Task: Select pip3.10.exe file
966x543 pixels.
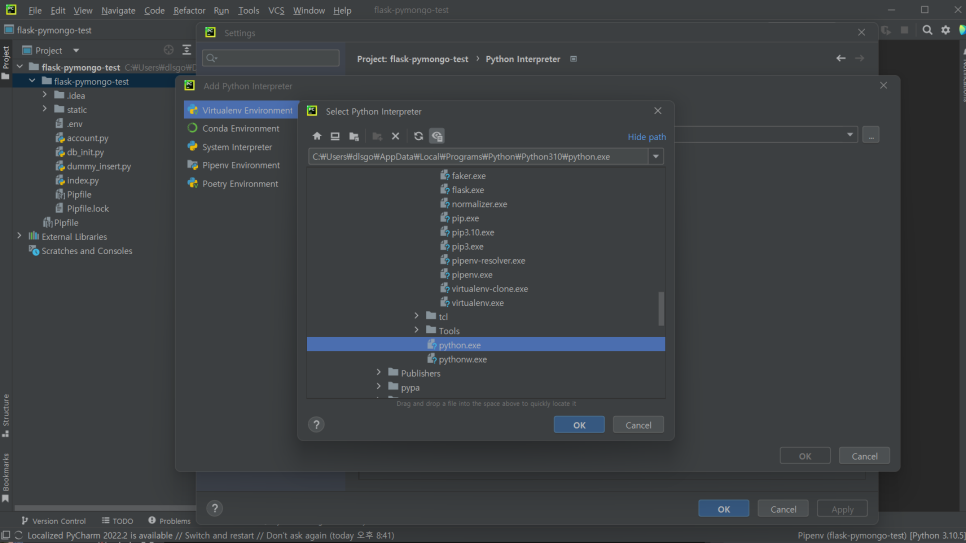Action: click(x=467, y=232)
